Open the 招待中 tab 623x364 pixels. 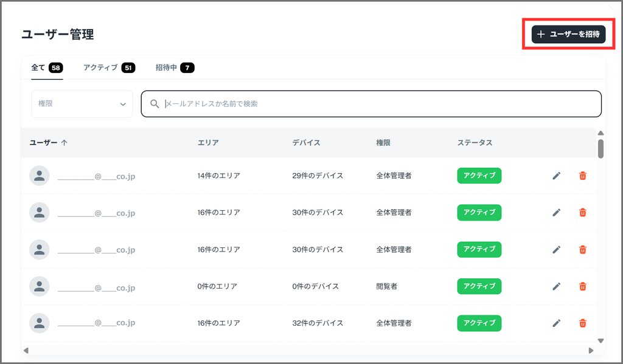coord(174,68)
